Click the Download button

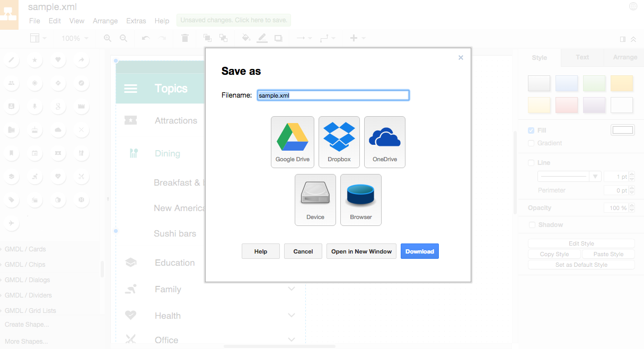(x=420, y=251)
